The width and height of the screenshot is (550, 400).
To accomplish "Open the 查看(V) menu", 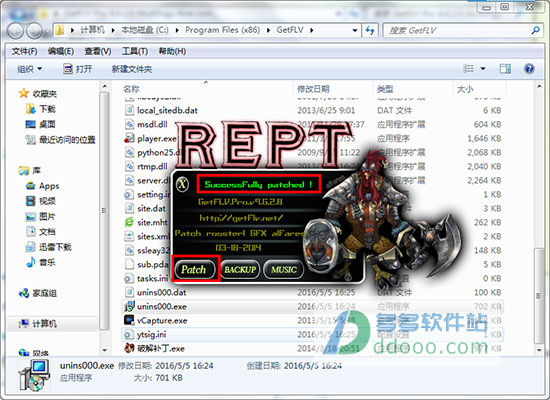I will tap(98, 52).
